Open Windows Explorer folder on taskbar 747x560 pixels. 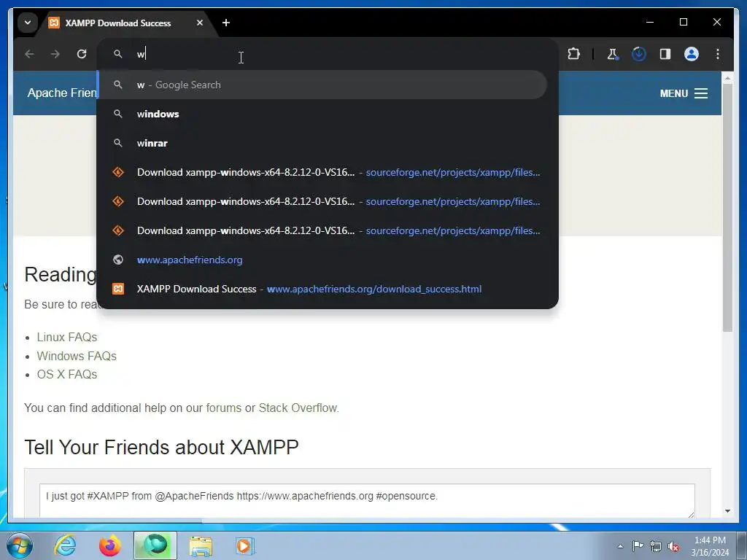click(x=201, y=546)
